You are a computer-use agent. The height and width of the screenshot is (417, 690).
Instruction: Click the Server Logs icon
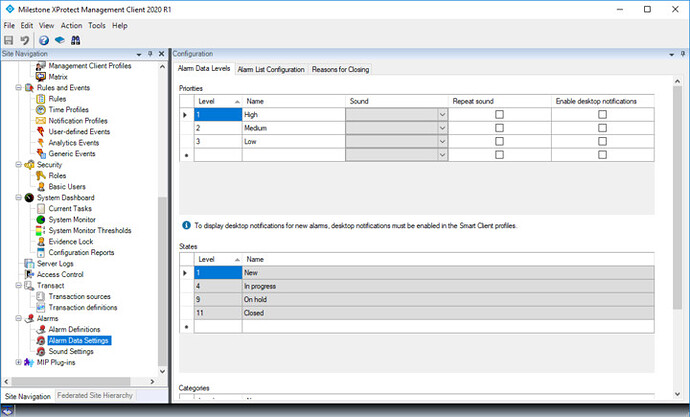[29, 263]
